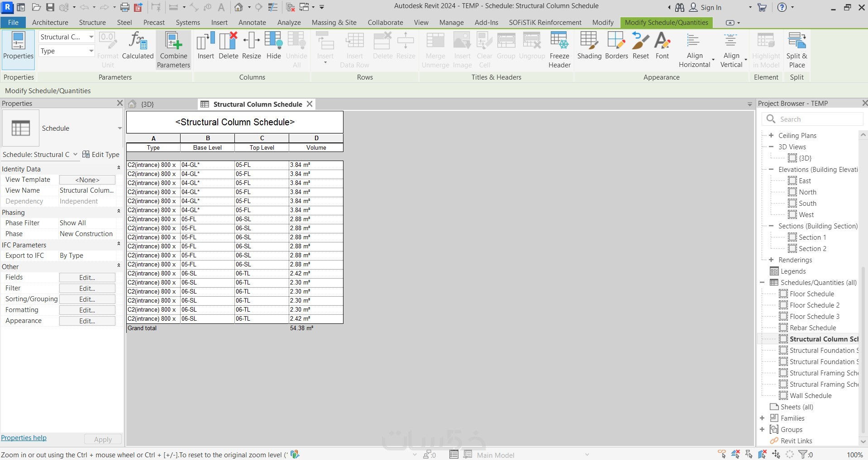The image size is (868, 460).
Task: Open the Wall Schedule in the browser
Action: (811, 396)
